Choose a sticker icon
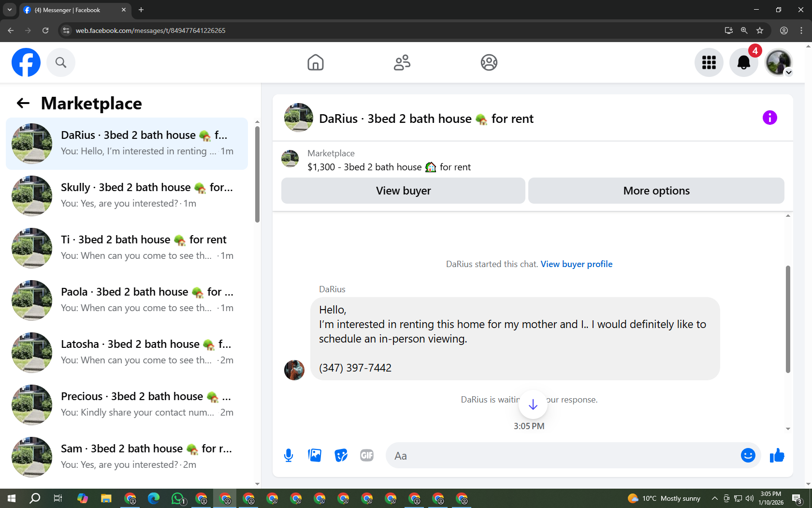The image size is (812, 508). pyautogui.click(x=341, y=455)
